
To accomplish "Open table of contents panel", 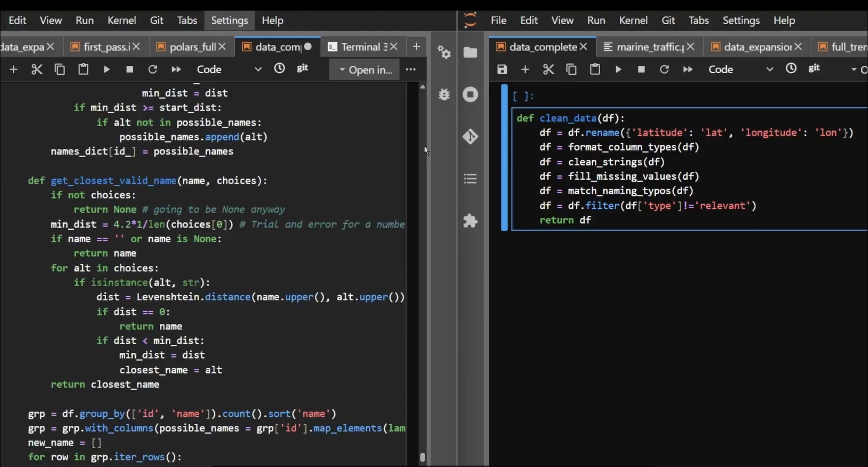I will [470, 179].
